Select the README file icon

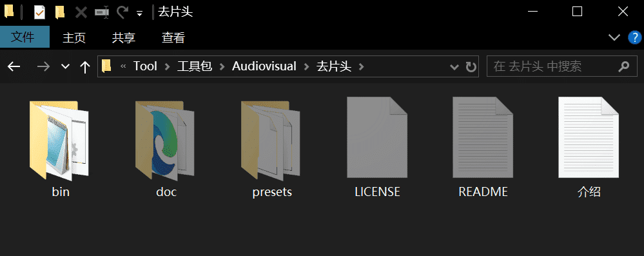point(483,137)
